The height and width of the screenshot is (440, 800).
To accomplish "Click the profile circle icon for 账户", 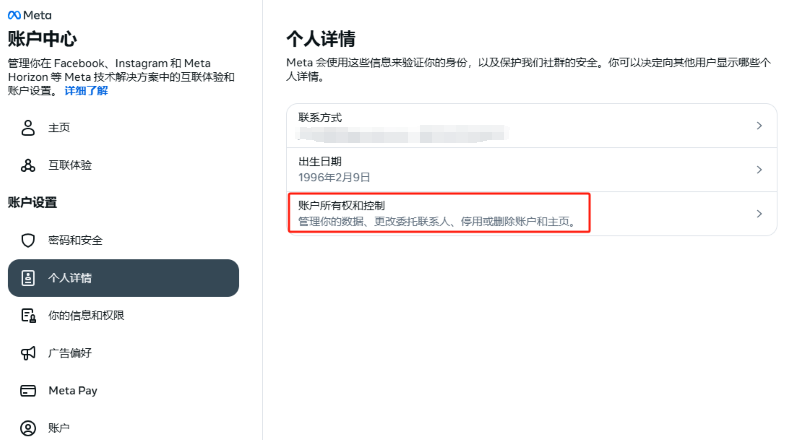I will click(x=28, y=428).
